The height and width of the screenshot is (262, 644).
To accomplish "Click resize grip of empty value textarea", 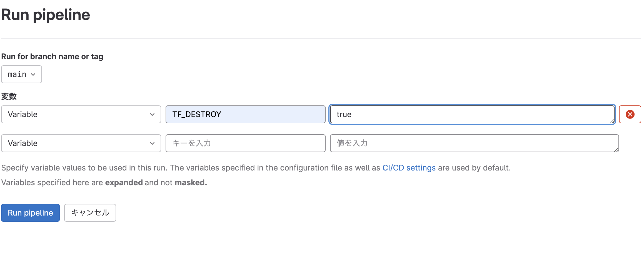I will tap(616, 150).
